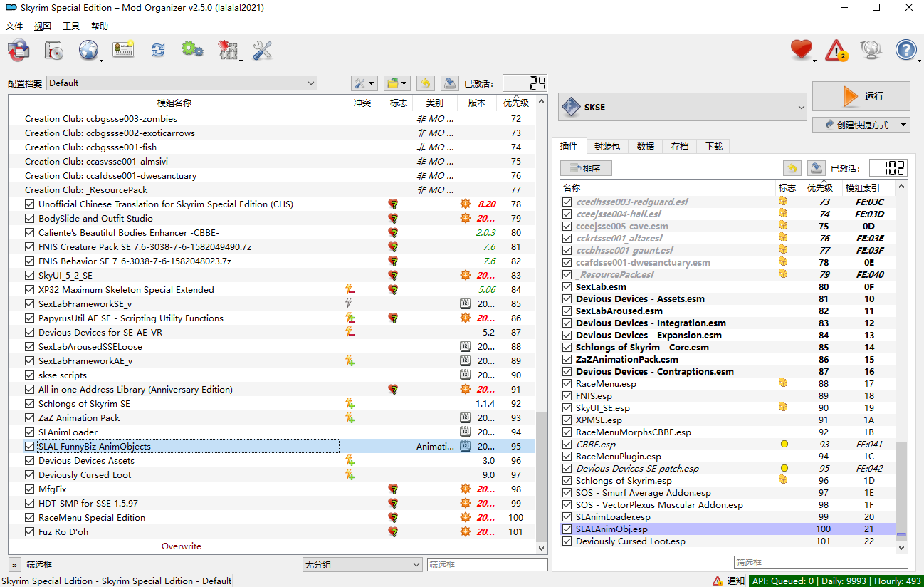Viewport: 924px width, 587px height.
Task: Open the 文件 menu
Action: pos(14,26)
